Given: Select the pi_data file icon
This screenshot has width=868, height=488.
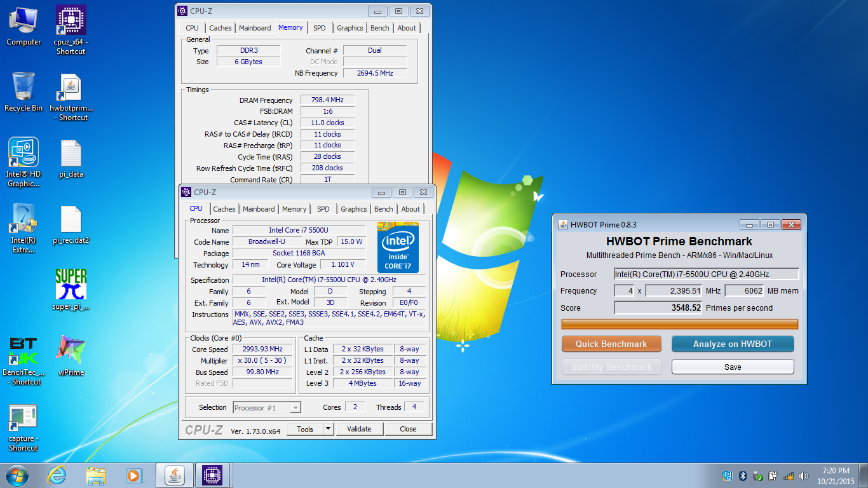Looking at the screenshot, I should point(71,159).
